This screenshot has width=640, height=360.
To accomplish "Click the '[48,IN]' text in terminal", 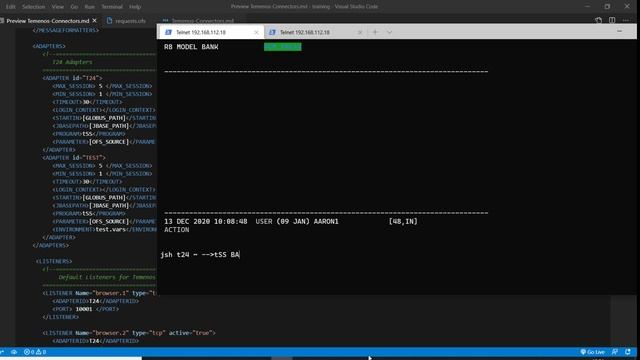I will pos(403,221).
